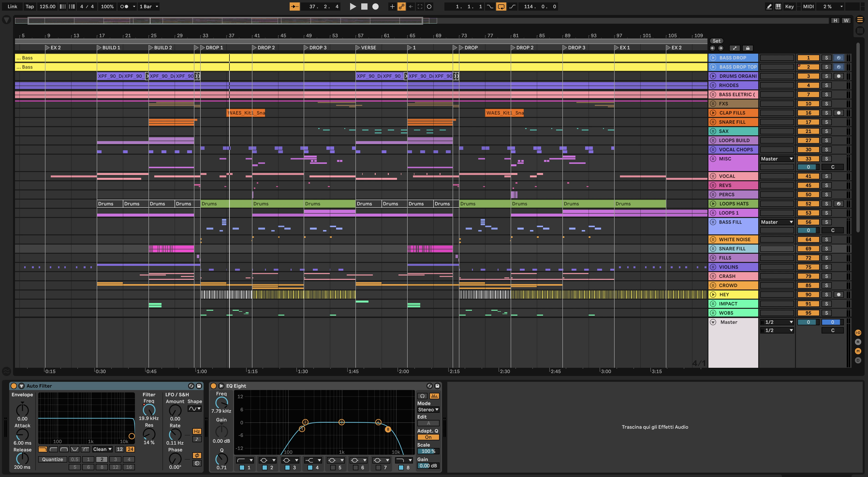This screenshot has width=868, height=477.
Task: Click the Auto Filter save preset icon
Action: point(199,386)
